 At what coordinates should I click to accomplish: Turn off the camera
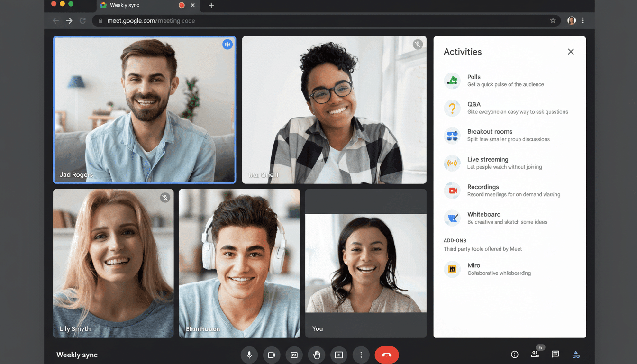pos(271,355)
